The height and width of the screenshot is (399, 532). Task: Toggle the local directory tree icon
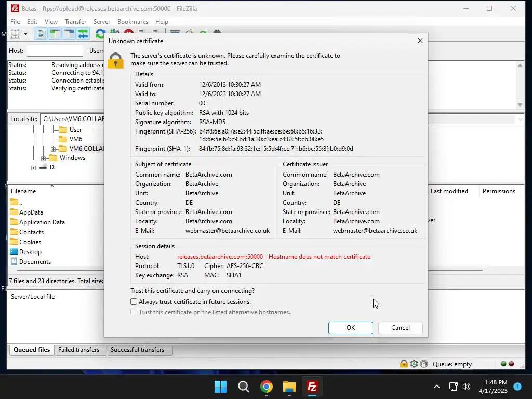pos(55,34)
